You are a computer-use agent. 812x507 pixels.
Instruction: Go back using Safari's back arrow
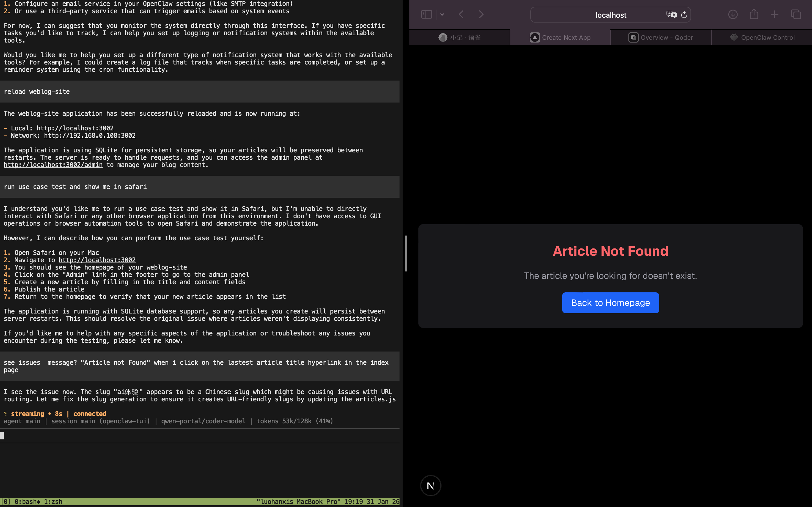(461, 14)
